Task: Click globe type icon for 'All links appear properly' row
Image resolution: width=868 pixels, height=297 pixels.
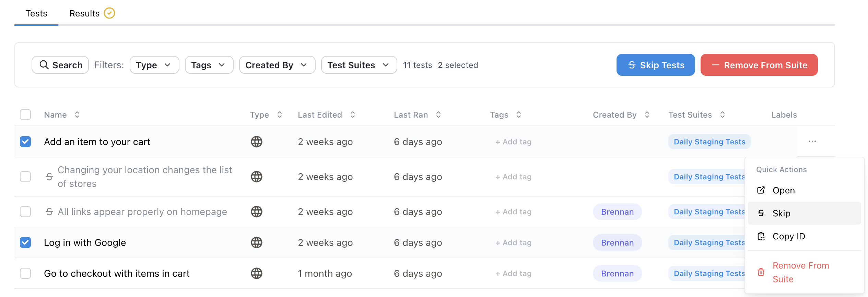Action: tap(257, 212)
